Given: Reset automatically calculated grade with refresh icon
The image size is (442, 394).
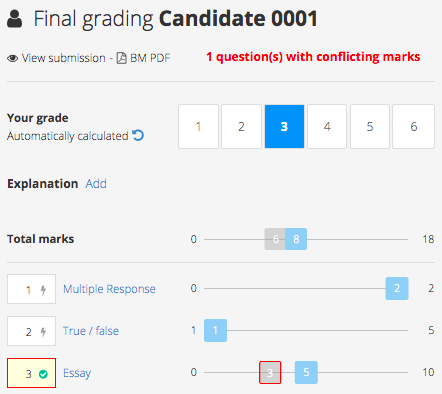Looking at the screenshot, I should [138, 135].
